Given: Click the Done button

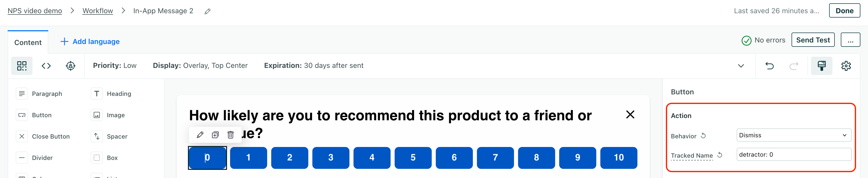Looking at the screenshot, I should click(x=844, y=11).
